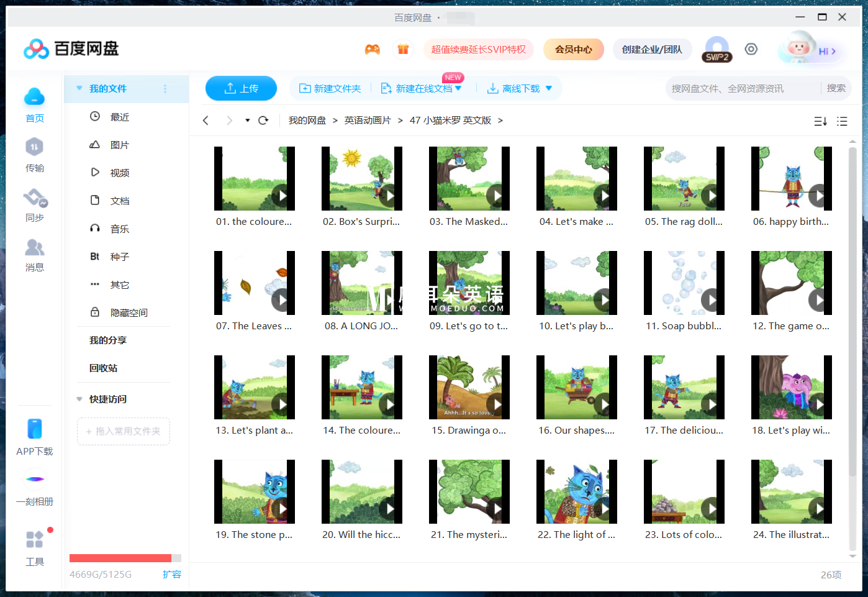
Task: Open the gift promotions icon
Action: (404, 48)
